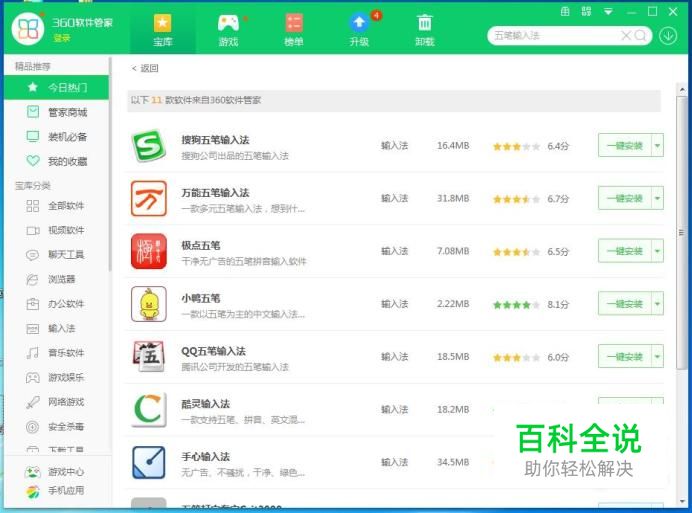
Task: Open the title bar dropdown menu triangle
Action: 608,12
